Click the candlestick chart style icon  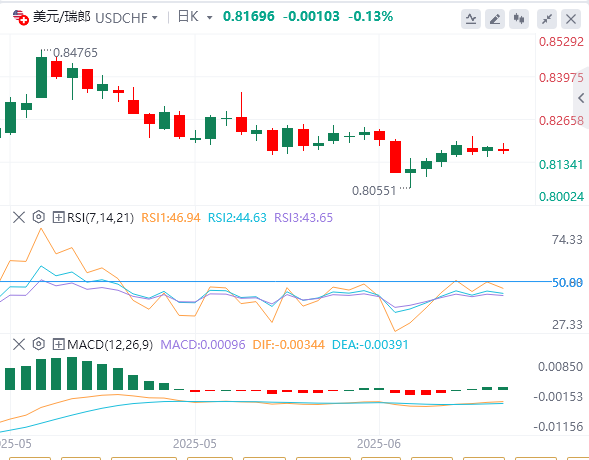tap(519, 19)
